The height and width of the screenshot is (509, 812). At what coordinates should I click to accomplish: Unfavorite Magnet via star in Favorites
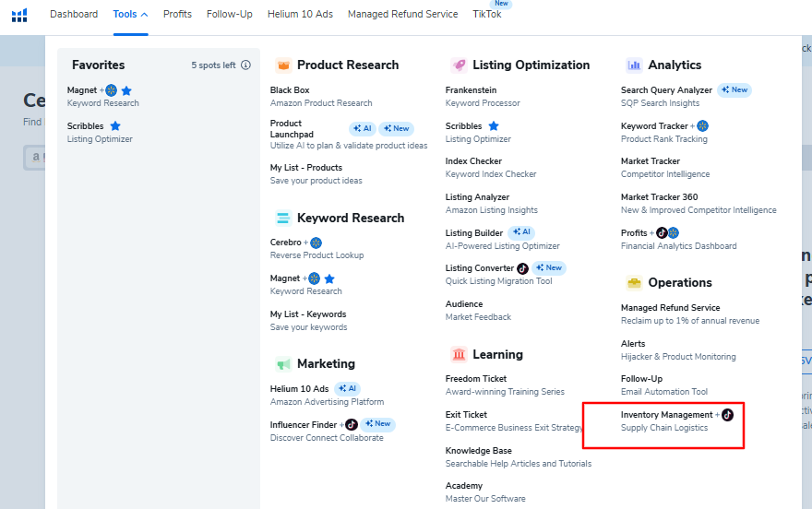pos(126,91)
